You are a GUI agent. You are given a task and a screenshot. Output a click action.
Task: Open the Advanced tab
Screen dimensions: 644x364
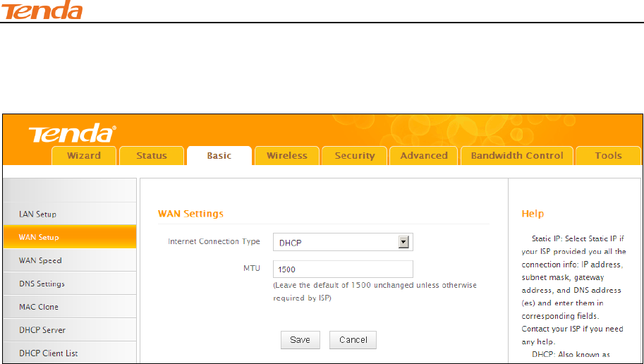423,156
